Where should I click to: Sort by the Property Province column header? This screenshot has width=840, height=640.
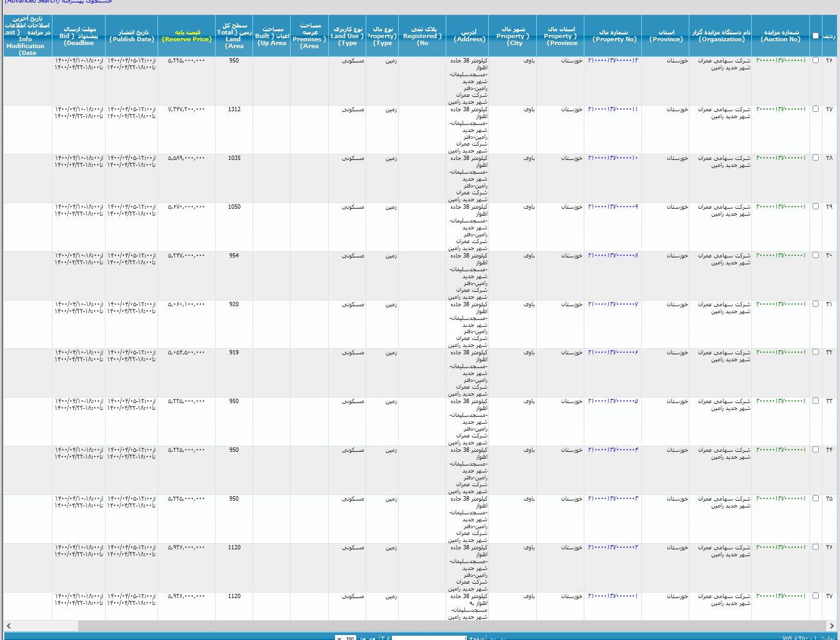560,36
